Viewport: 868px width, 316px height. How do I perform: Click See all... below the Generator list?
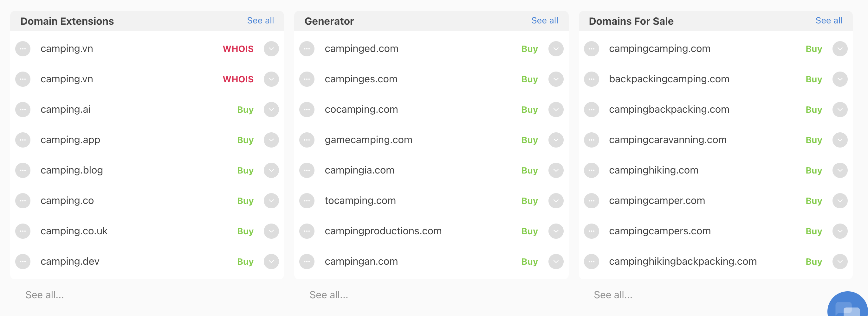pos(329,295)
